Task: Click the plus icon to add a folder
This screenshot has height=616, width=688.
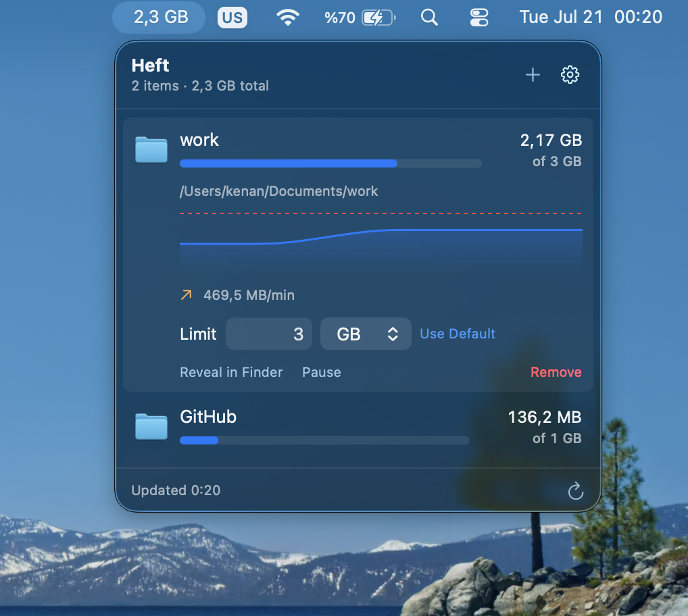Action: 533,75
